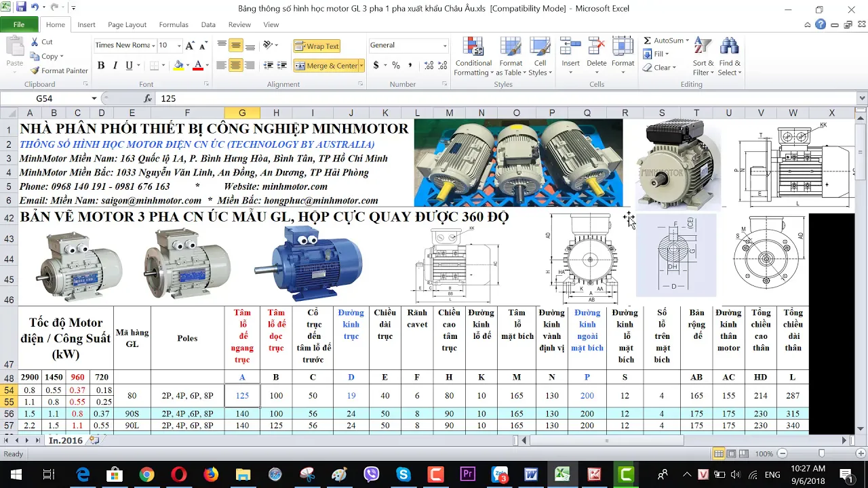
Task: Click the Increase Decimal icon
Action: [x=429, y=66]
